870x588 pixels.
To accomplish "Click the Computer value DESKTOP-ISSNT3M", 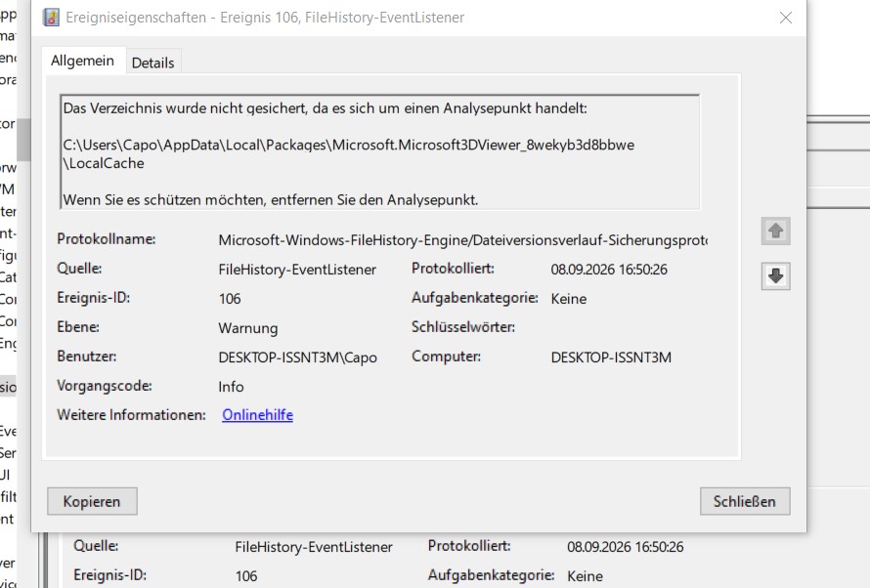I will [x=611, y=358].
